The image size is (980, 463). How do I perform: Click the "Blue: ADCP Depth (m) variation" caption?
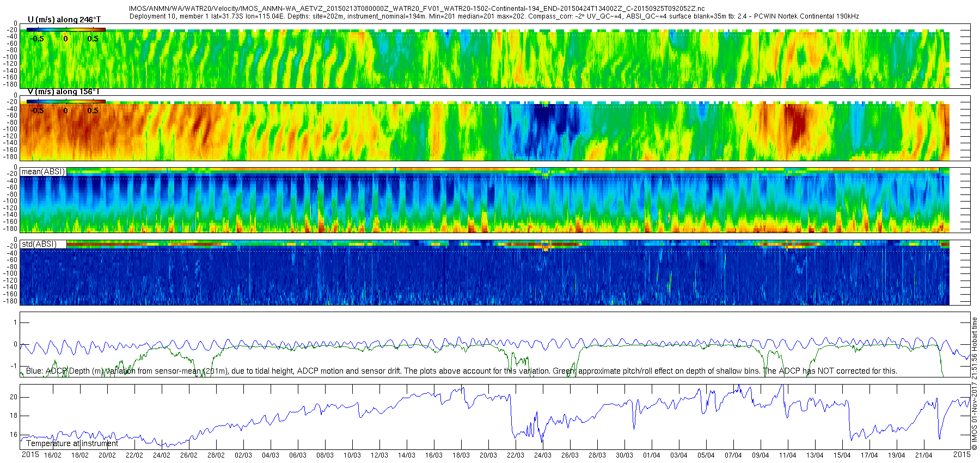462,371
